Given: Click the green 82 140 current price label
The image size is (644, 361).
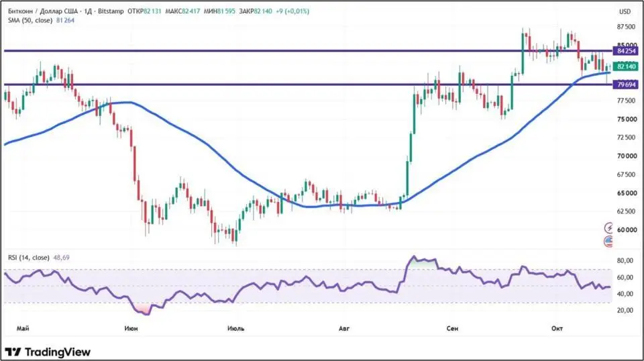Looking at the screenshot, I should coord(626,66).
